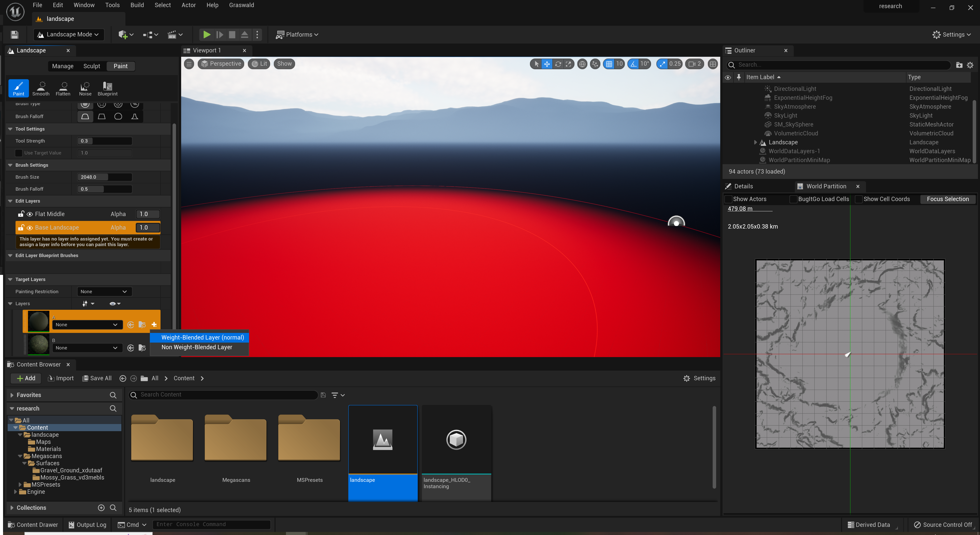Expand the Landscape actor in Outliner
Viewport: 980px width, 535px height.
pyautogui.click(x=755, y=142)
